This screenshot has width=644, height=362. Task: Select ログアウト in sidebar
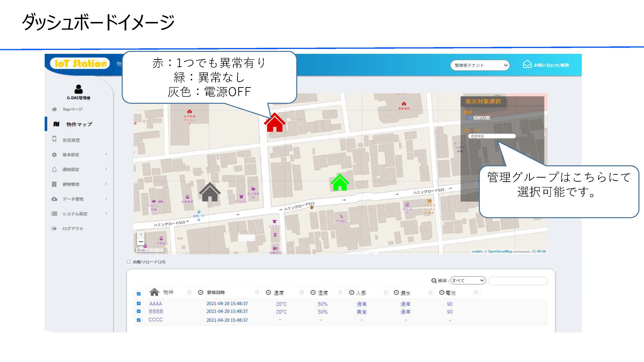[73, 228]
